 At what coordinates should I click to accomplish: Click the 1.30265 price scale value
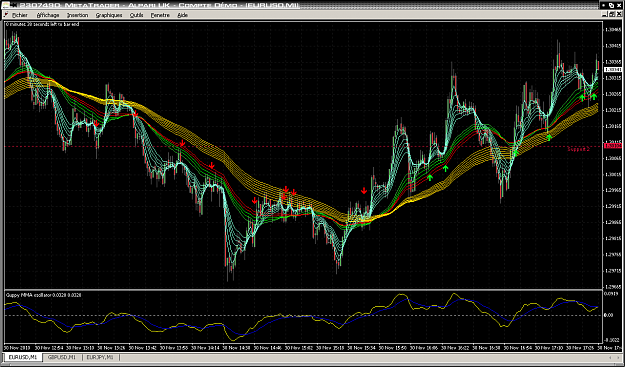pyautogui.click(x=613, y=94)
